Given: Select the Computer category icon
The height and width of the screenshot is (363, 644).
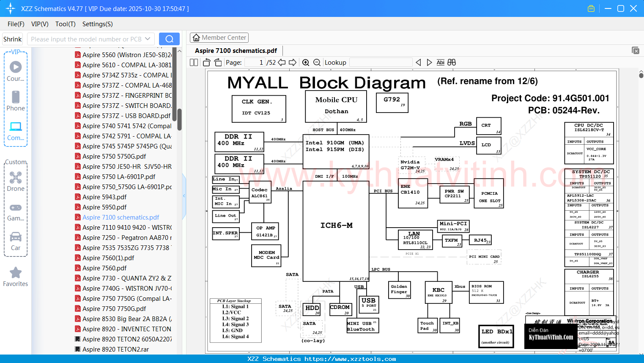Looking at the screenshot, I should [16, 131].
